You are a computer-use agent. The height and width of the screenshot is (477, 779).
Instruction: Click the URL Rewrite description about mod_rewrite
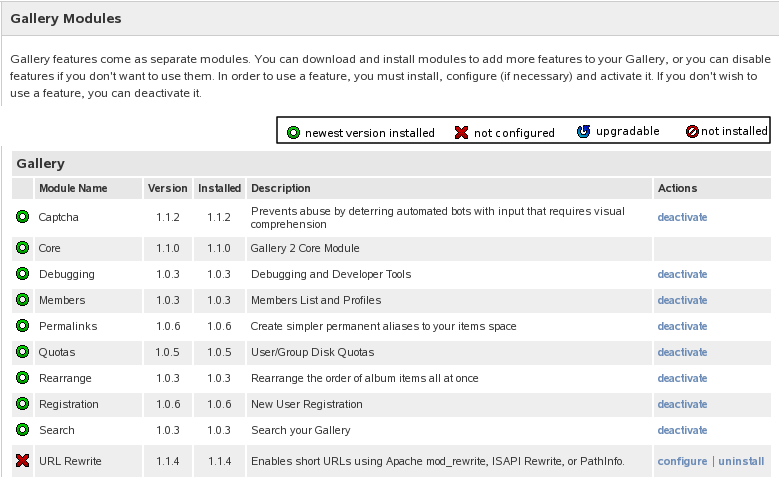pyautogui.click(x=437, y=461)
